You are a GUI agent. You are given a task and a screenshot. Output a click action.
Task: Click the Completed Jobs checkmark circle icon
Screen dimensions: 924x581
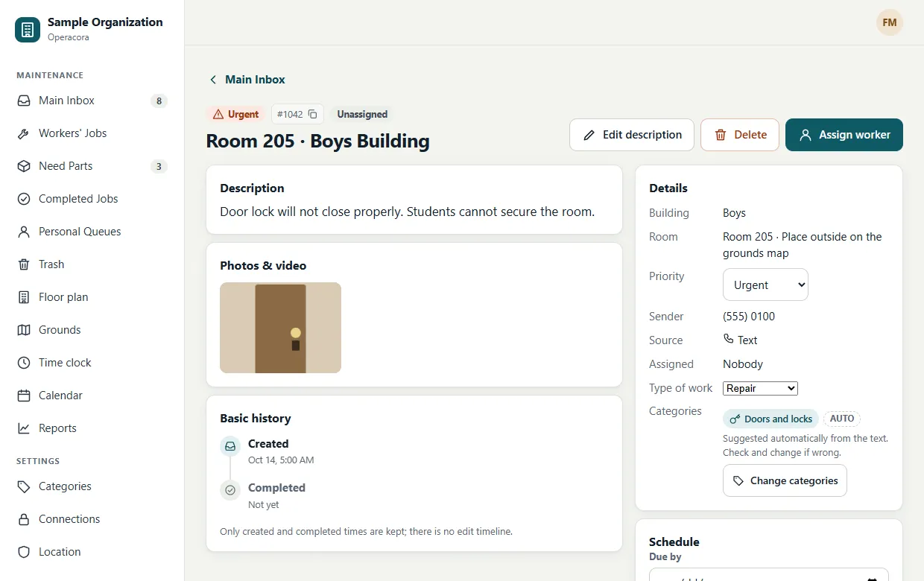(24, 199)
